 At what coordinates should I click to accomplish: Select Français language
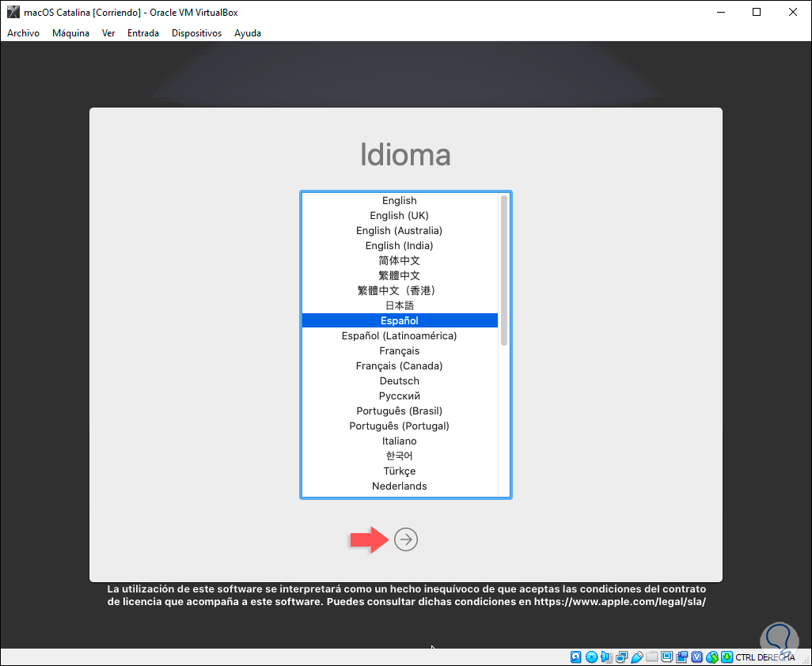[399, 350]
